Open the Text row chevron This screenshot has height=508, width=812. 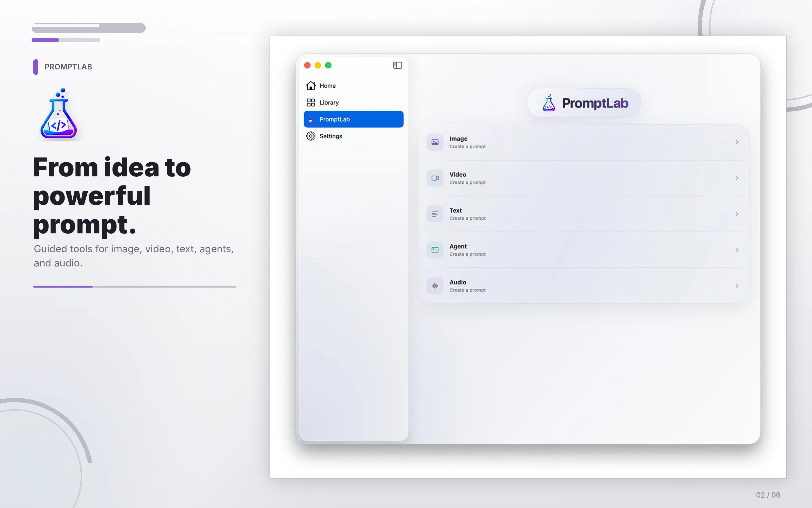click(737, 214)
